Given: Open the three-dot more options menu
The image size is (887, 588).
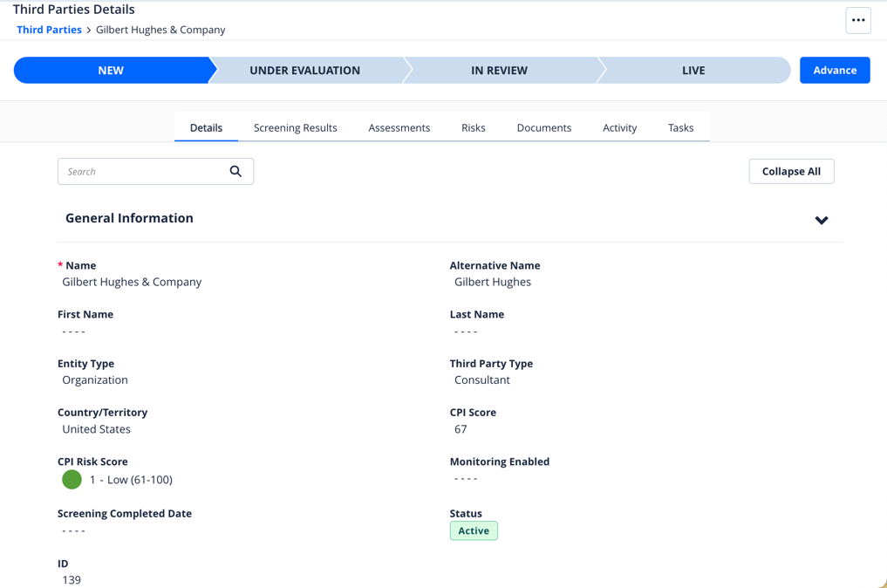Looking at the screenshot, I should point(858,20).
